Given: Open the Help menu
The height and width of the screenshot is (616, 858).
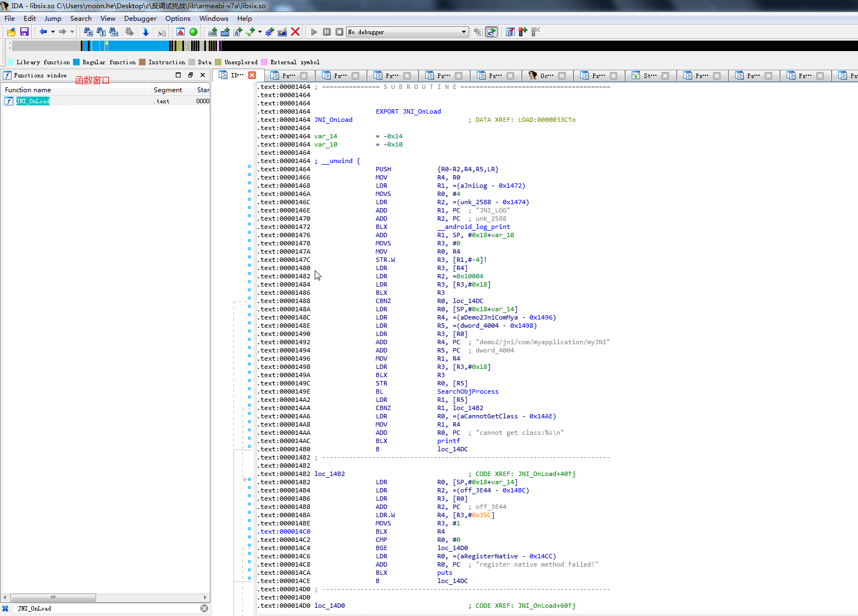Looking at the screenshot, I should (244, 18).
